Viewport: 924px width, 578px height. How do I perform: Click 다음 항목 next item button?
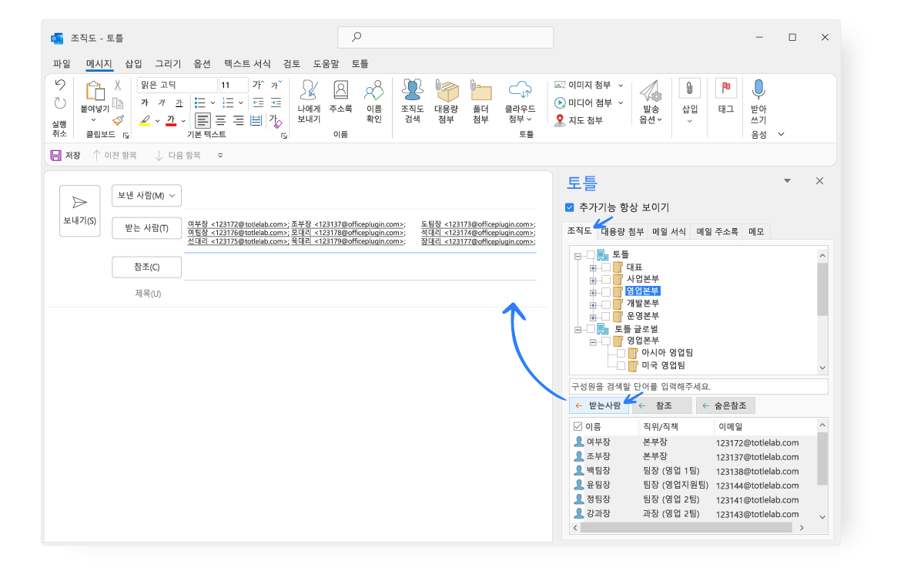pyautogui.click(x=178, y=155)
